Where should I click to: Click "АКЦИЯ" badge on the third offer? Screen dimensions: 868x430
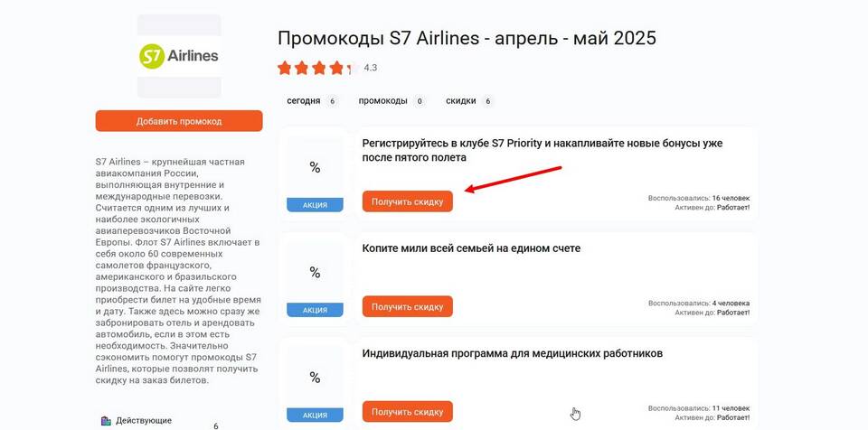[315, 415]
